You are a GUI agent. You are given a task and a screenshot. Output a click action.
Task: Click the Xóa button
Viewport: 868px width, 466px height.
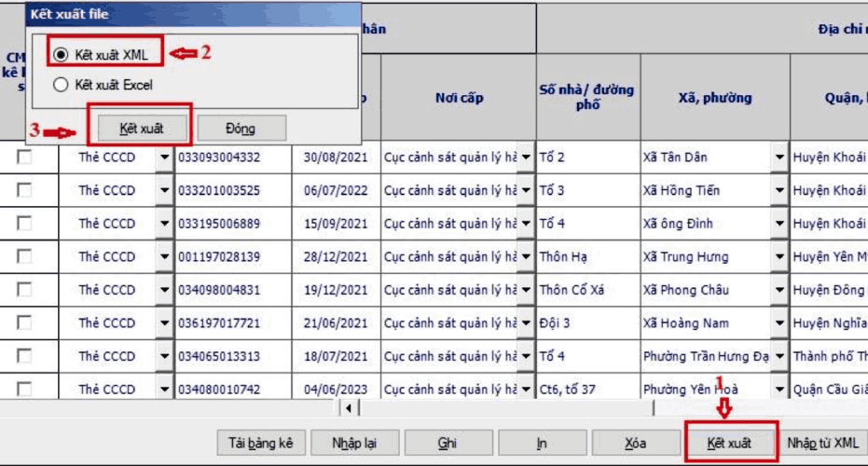point(636,443)
